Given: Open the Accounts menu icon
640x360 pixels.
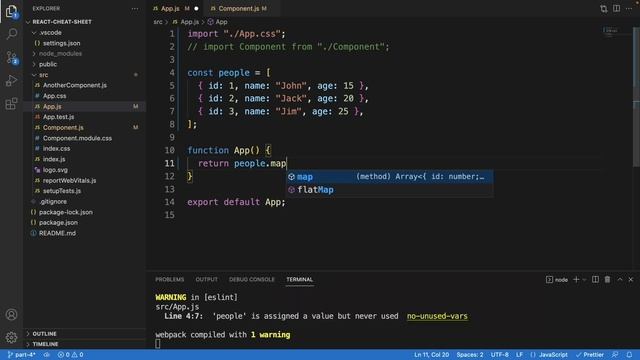Looking at the screenshot, I should [11, 315].
